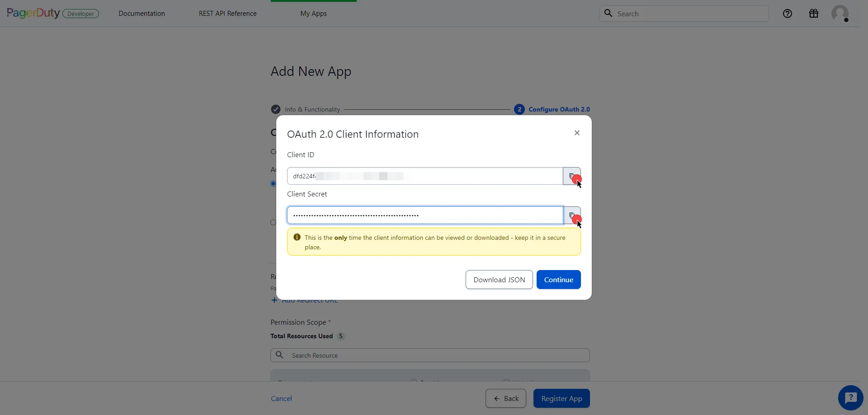Screen dimensions: 868x415
Task: Copy the Client Secret value
Action: pyautogui.click(x=572, y=215)
